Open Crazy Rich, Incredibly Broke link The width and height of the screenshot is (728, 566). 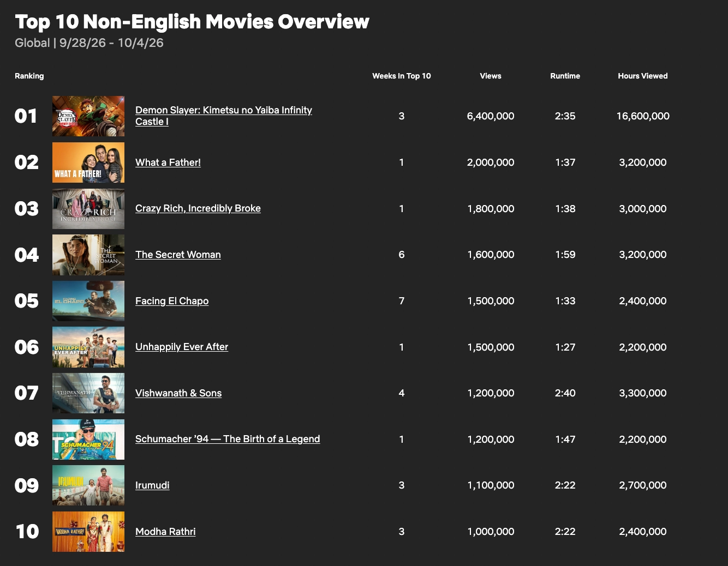pyautogui.click(x=198, y=208)
